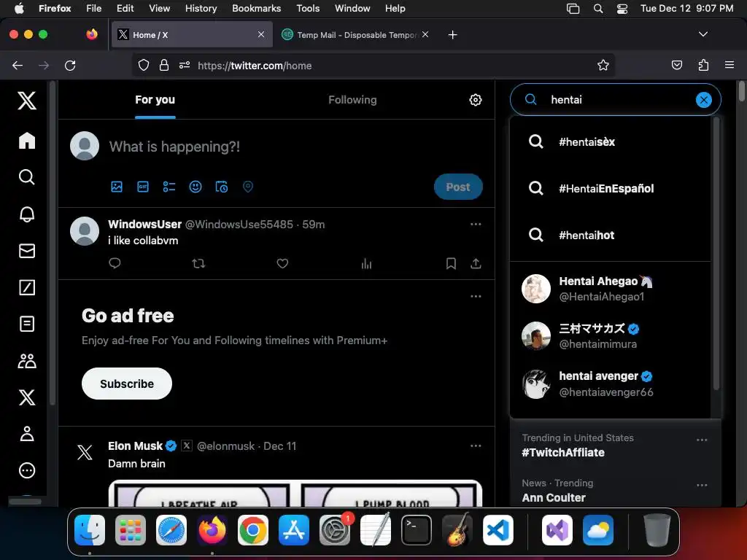This screenshot has width=747, height=560.
Task: Open more options on Elon Musk post
Action: point(476,446)
